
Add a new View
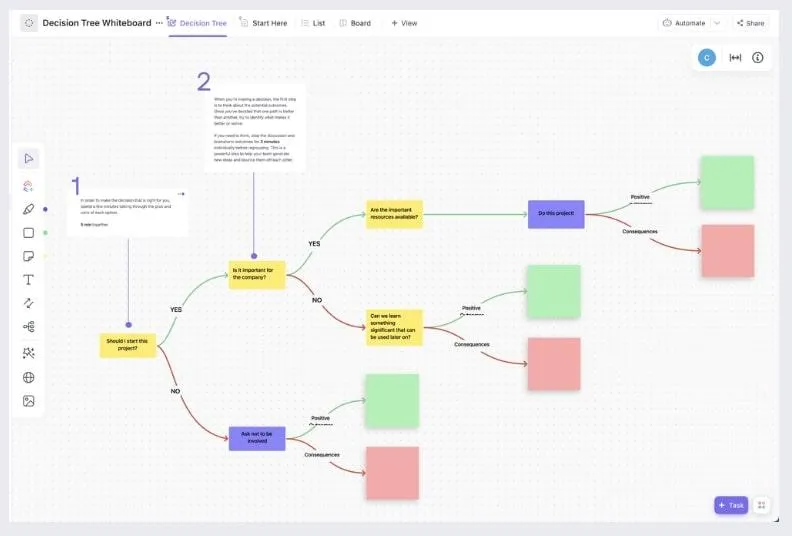pos(404,23)
